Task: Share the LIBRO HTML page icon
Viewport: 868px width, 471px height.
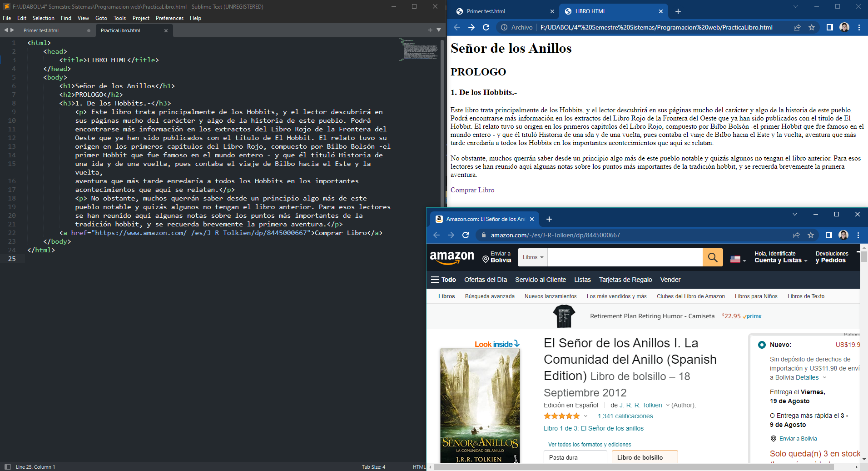Action: coord(797,27)
